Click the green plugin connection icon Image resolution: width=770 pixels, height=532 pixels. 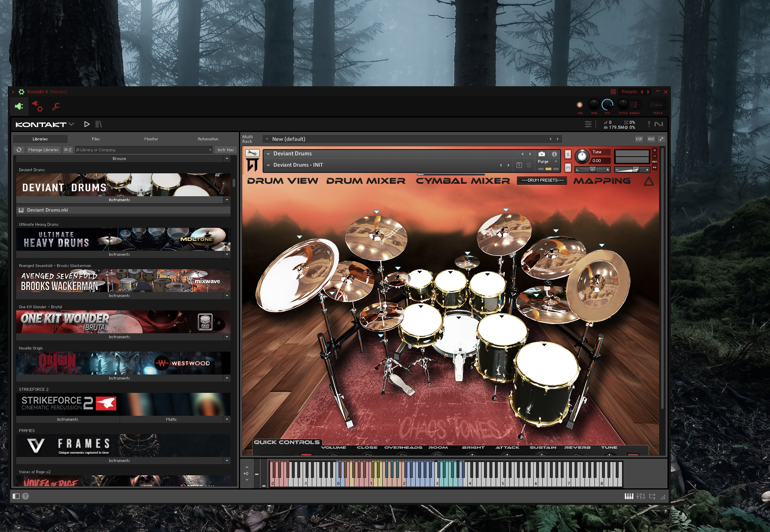(x=19, y=107)
